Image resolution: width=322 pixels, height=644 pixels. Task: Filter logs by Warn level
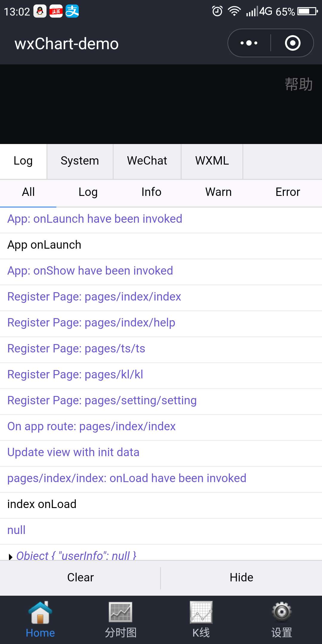pos(218,192)
